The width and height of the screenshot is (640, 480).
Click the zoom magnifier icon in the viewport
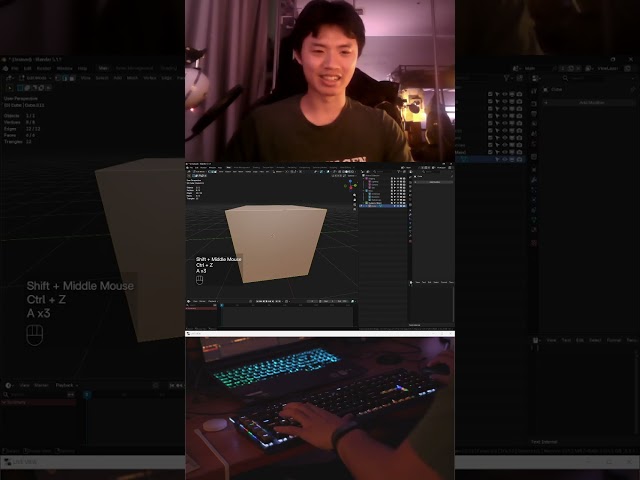point(354,196)
